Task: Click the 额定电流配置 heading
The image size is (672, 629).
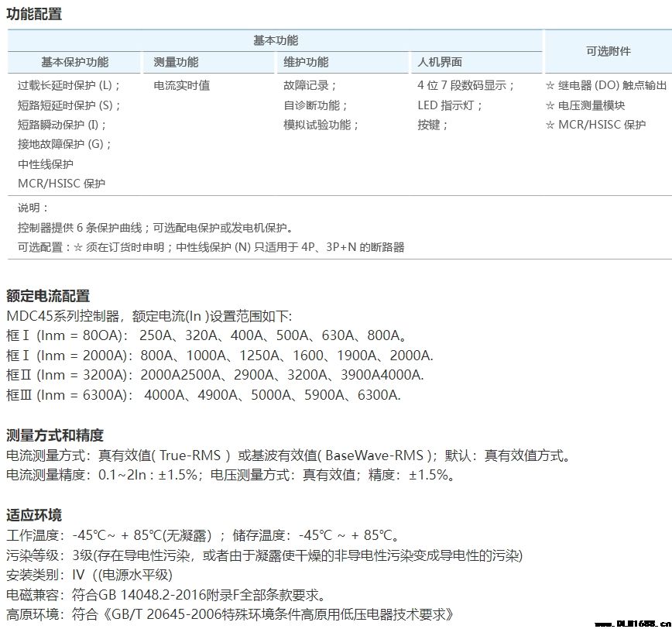Action: (x=48, y=296)
